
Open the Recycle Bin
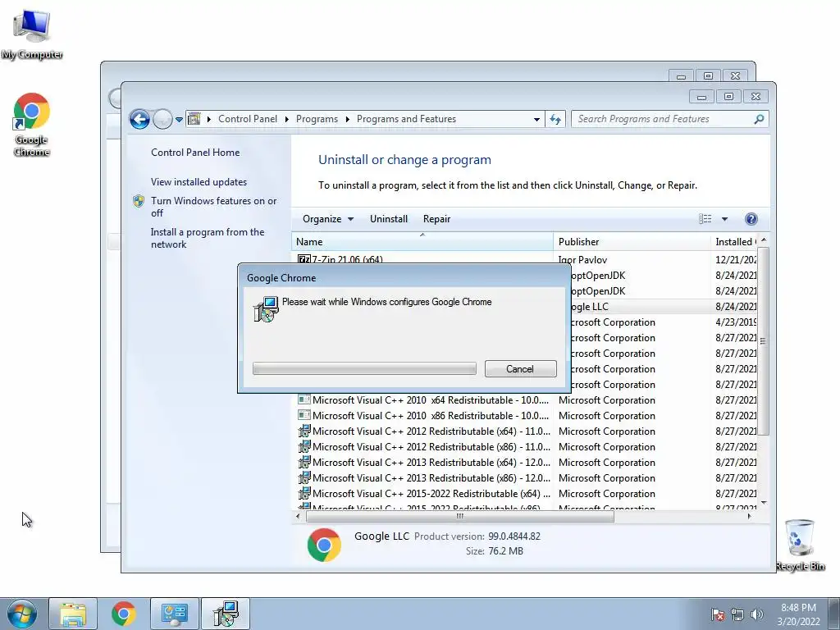[x=799, y=545]
